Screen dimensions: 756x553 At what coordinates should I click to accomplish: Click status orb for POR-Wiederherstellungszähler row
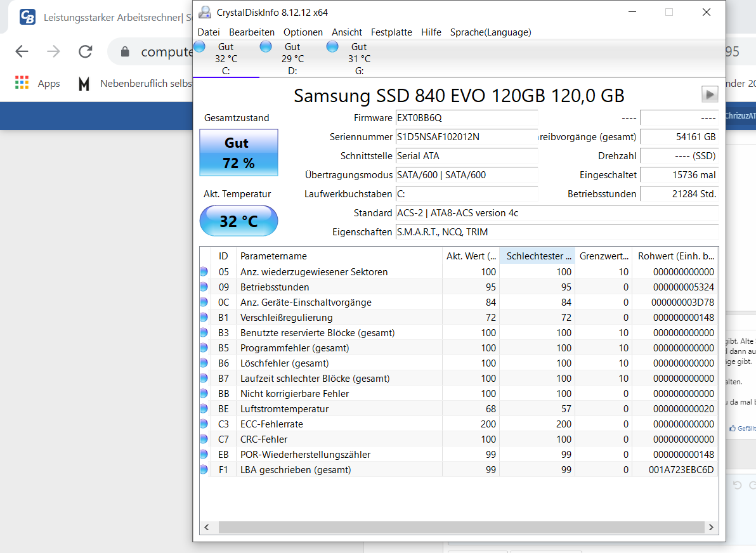(204, 455)
